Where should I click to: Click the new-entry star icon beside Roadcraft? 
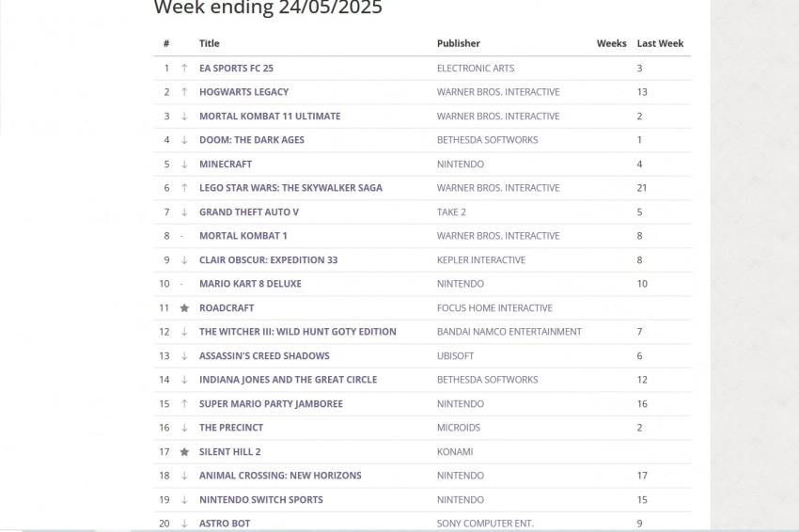click(184, 308)
